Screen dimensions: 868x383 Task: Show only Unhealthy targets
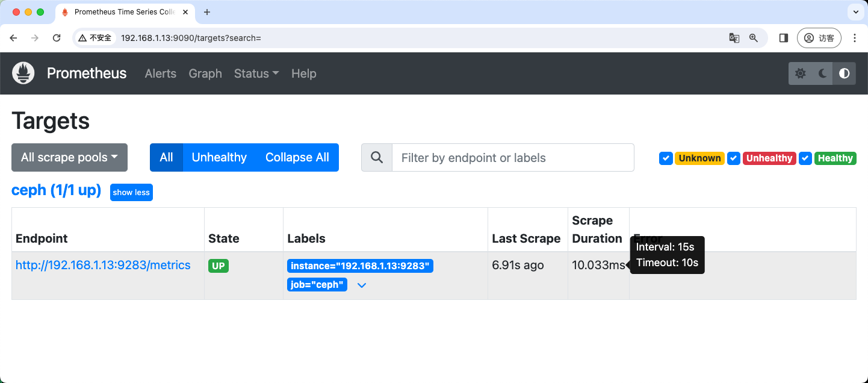click(219, 157)
